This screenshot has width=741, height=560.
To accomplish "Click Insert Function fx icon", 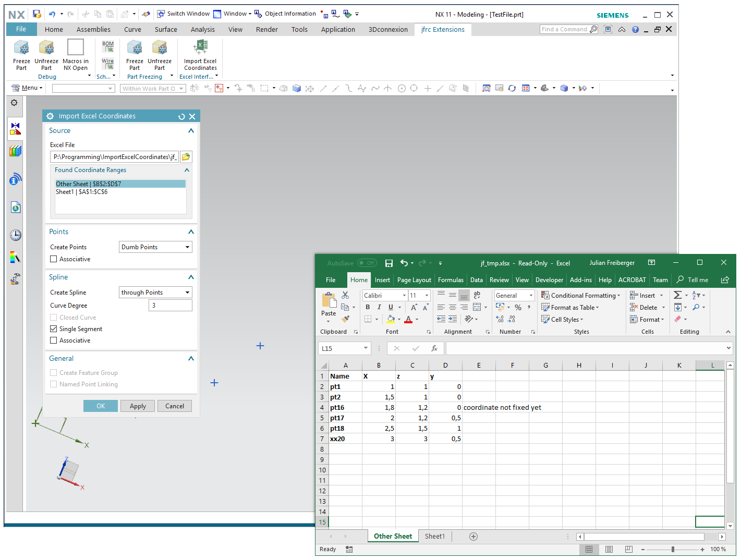I will [434, 348].
